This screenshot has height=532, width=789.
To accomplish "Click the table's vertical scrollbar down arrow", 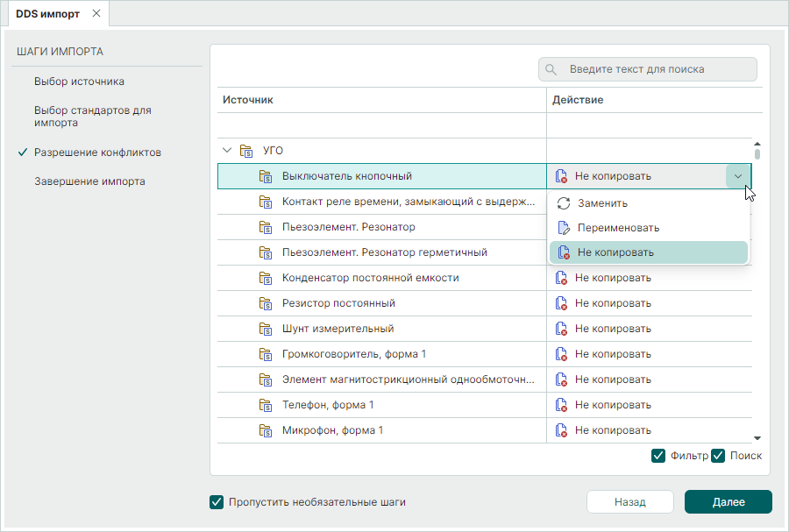I will (757, 437).
